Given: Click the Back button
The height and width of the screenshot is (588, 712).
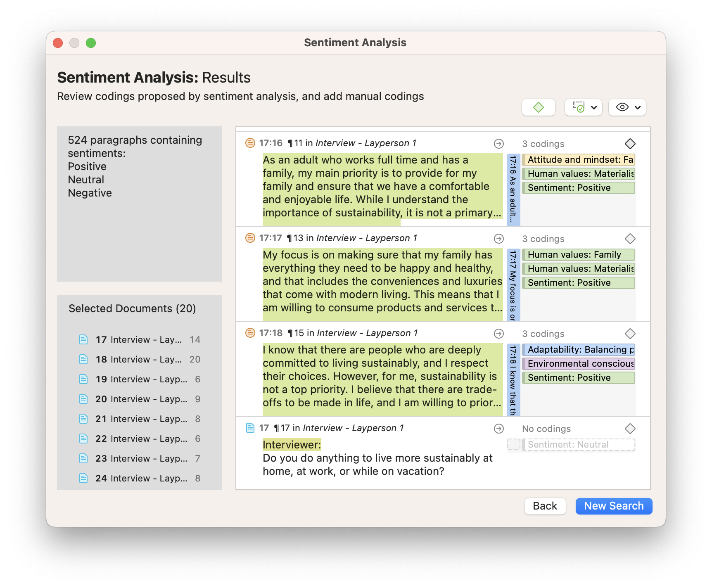Looking at the screenshot, I should (544, 506).
